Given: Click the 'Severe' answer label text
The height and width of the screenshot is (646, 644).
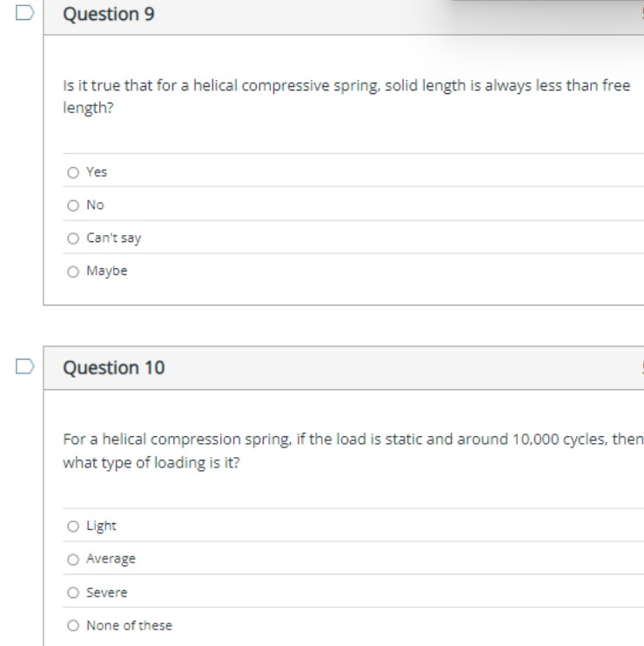Looking at the screenshot, I should pos(107,592).
